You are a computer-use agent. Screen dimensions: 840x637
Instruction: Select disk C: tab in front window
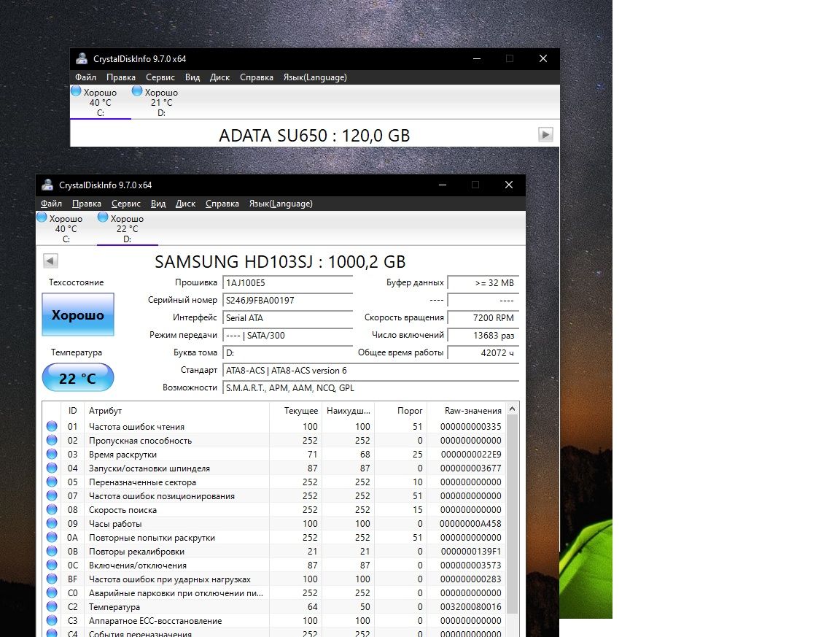point(66,228)
